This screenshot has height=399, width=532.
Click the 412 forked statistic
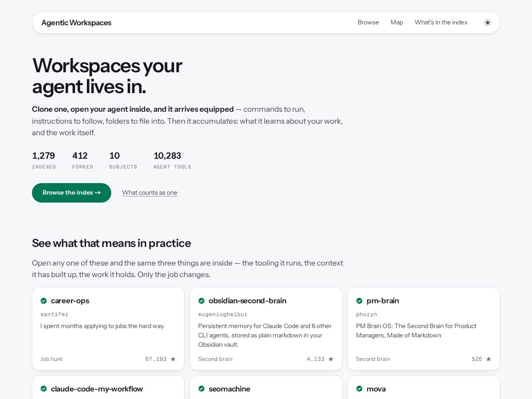[83, 160]
